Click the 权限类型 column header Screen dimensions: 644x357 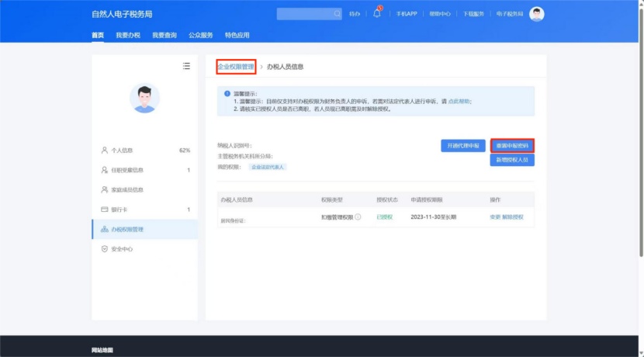[x=332, y=199]
